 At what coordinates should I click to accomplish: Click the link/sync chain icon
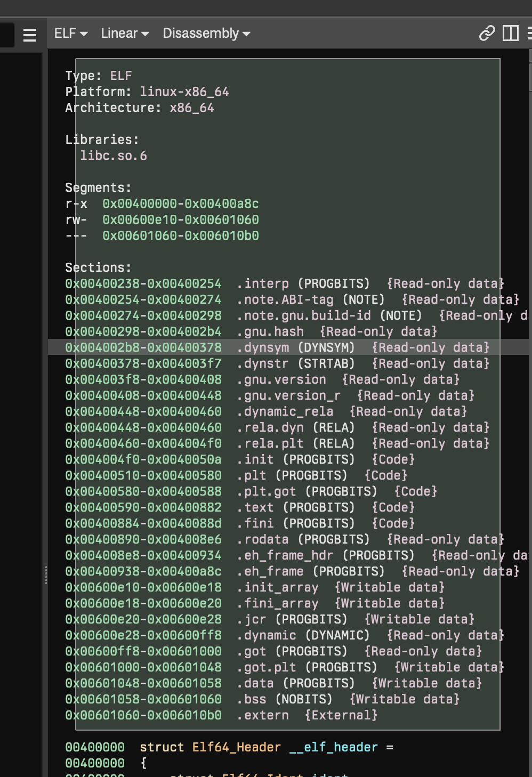pos(487,33)
